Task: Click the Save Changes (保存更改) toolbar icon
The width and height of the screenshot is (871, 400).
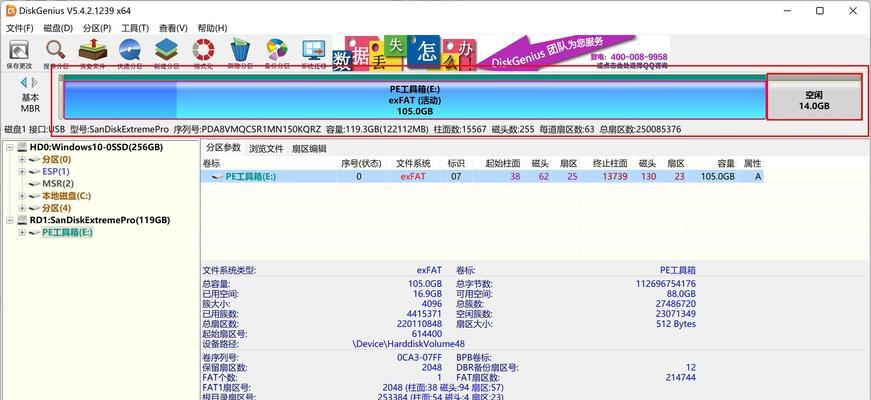Action: click(20, 51)
